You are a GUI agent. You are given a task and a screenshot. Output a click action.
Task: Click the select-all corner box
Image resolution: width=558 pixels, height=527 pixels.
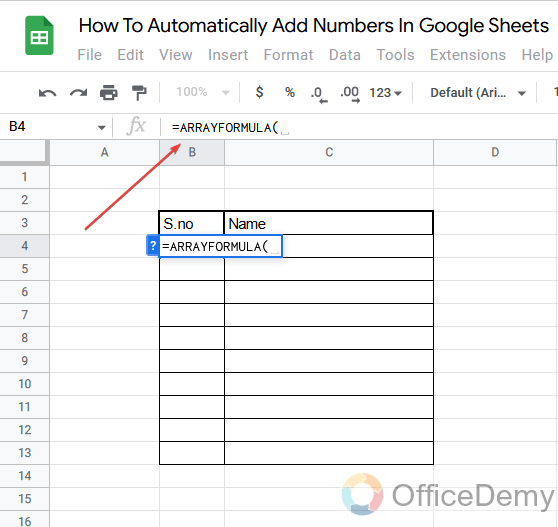click(24, 152)
